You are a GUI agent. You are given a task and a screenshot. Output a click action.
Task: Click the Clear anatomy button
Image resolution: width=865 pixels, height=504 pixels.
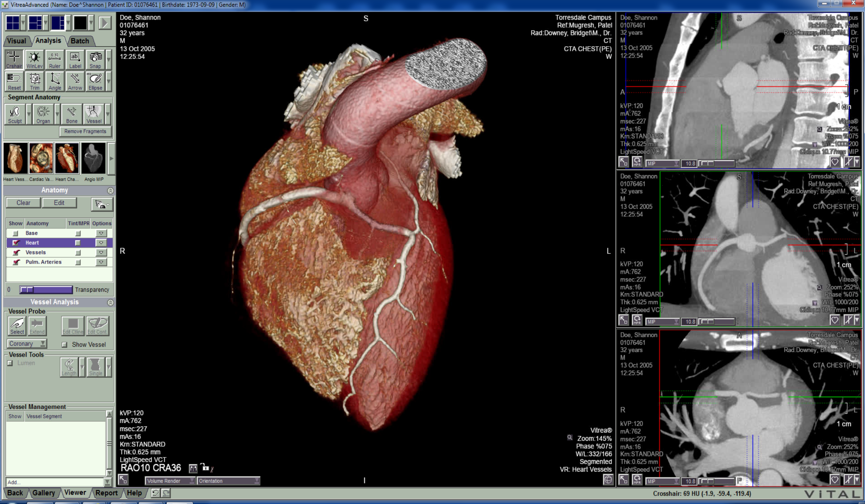click(23, 203)
